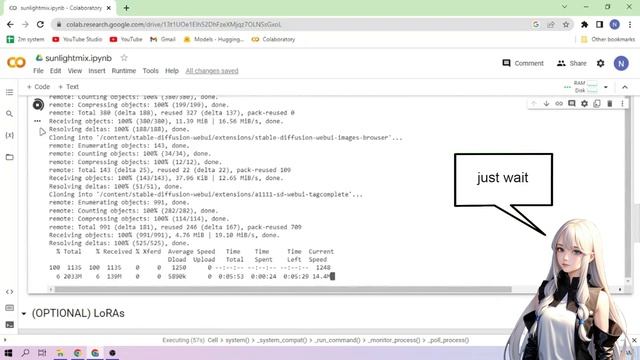
Task: Open the N account avatar
Action: [621, 63]
